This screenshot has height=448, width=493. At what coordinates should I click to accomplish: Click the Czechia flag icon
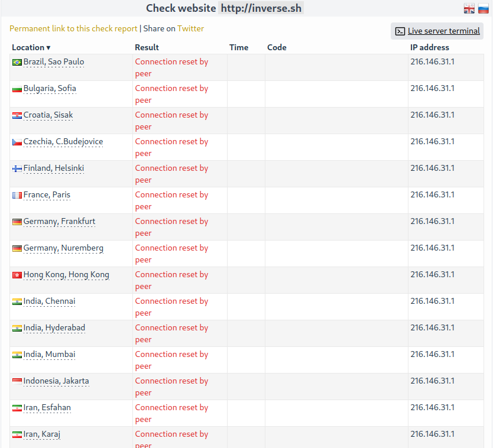(x=17, y=141)
